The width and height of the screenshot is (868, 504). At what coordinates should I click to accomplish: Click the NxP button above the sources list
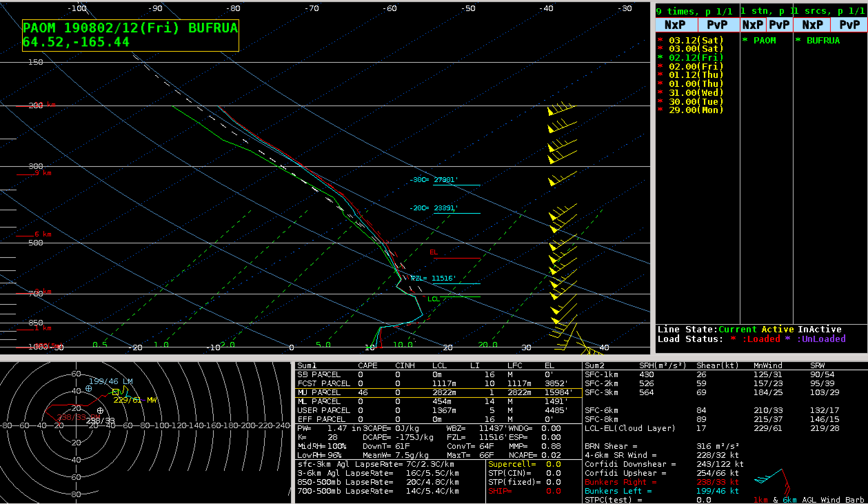click(812, 25)
